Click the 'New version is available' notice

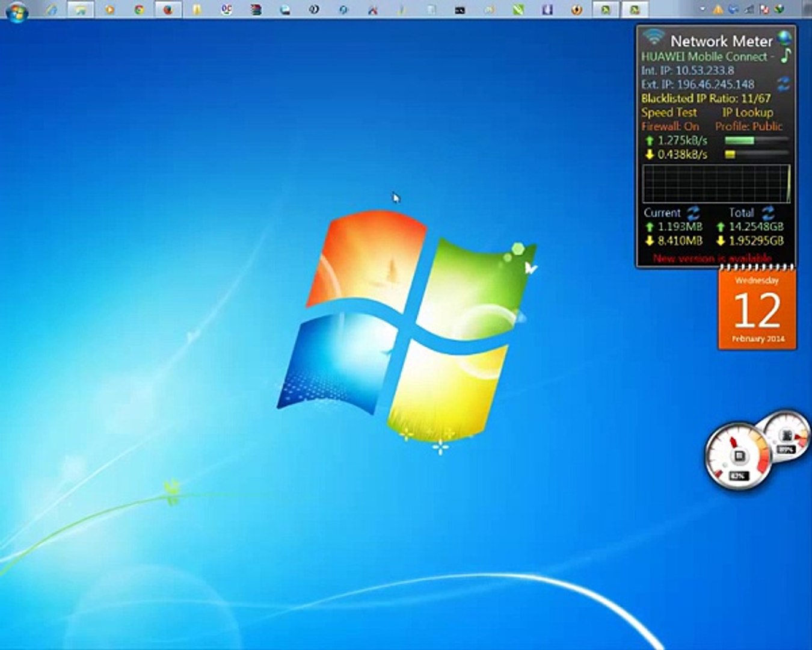click(x=712, y=258)
